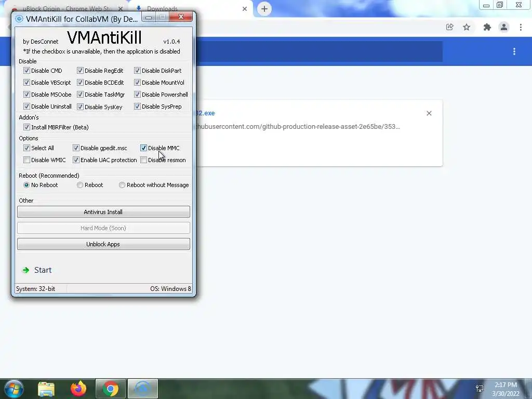Remove the download entry with X icon
The width and height of the screenshot is (532, 399).
tap(429, 113)
